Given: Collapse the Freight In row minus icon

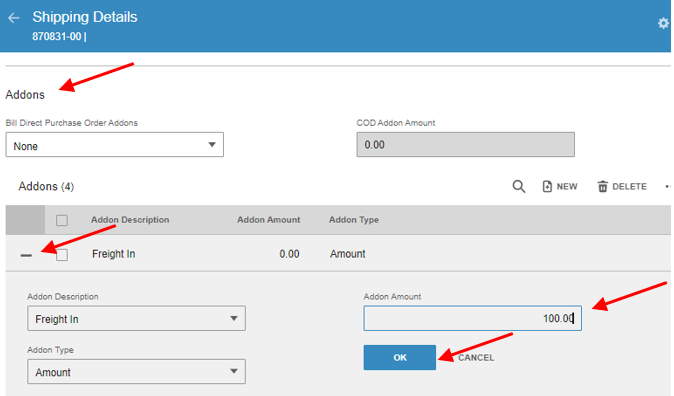Looking at the screenshot, I should tap(26, 255).
